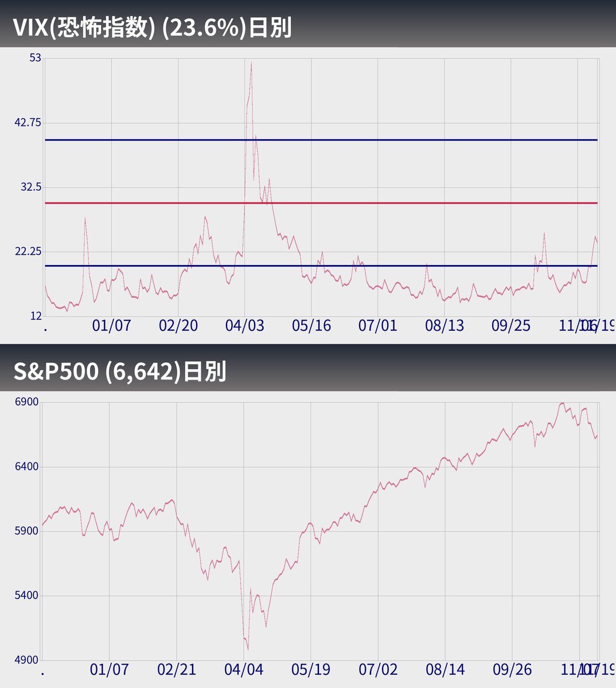Viewport: 616px width, 688px height.
Task: Click S&P500 date label 05/19
Action: pyautogui.click(x=311, y=670)
